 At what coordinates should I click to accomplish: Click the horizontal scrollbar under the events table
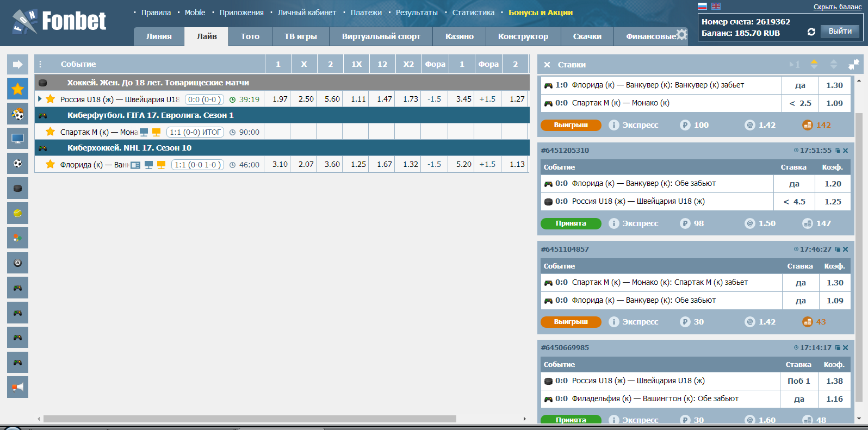[x=250, y=419]
